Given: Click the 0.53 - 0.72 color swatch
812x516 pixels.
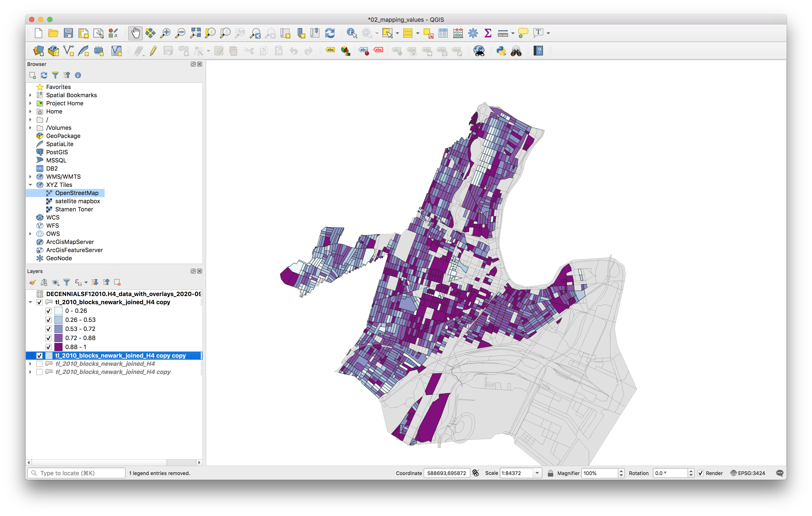Looking at the screenshot, I should tap(58, 329).
